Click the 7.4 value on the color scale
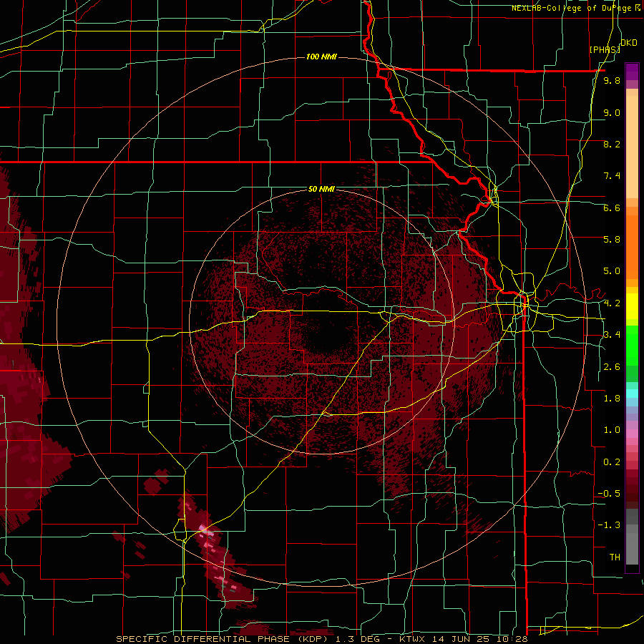 click(x=612, y=176)
